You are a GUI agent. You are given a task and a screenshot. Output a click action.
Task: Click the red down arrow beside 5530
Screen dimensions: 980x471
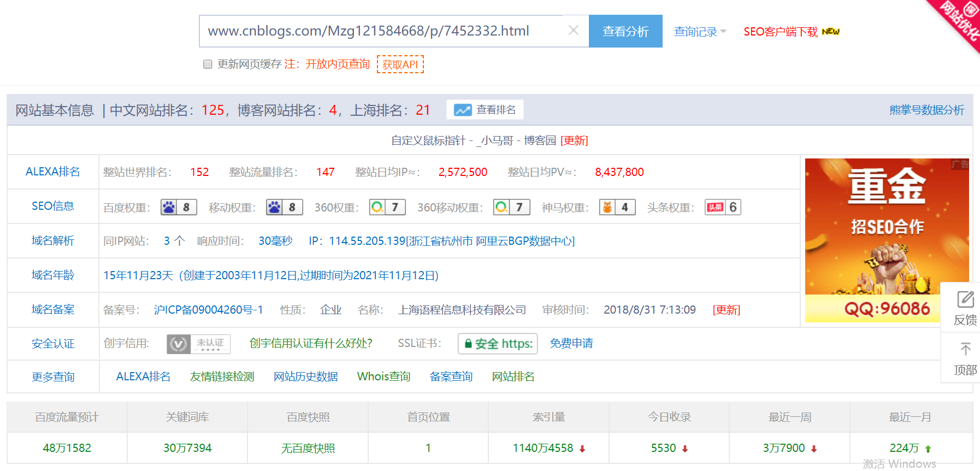pyautogui.click(x=684, y=449)
